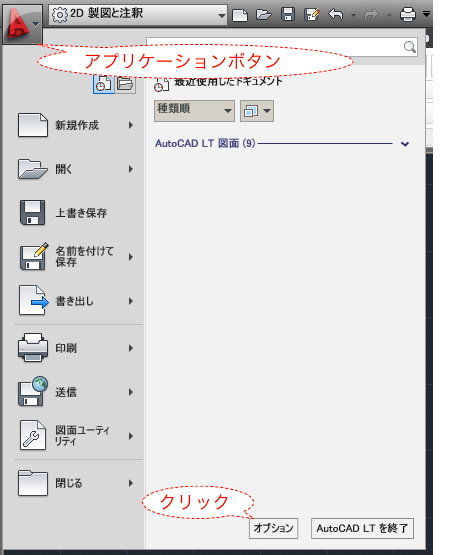Choose 閉じる menu item
The height and width of the screenshot is (555, 459).
point(77,483)
